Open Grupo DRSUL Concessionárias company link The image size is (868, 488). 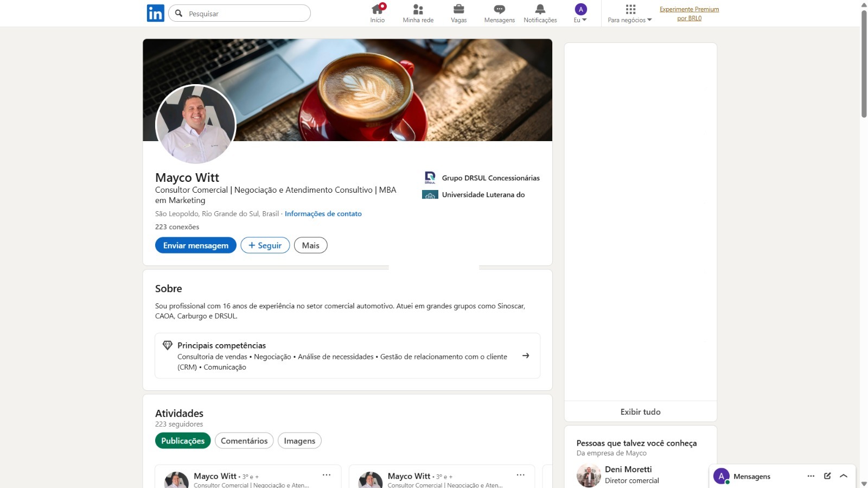[x=490, y=178]
